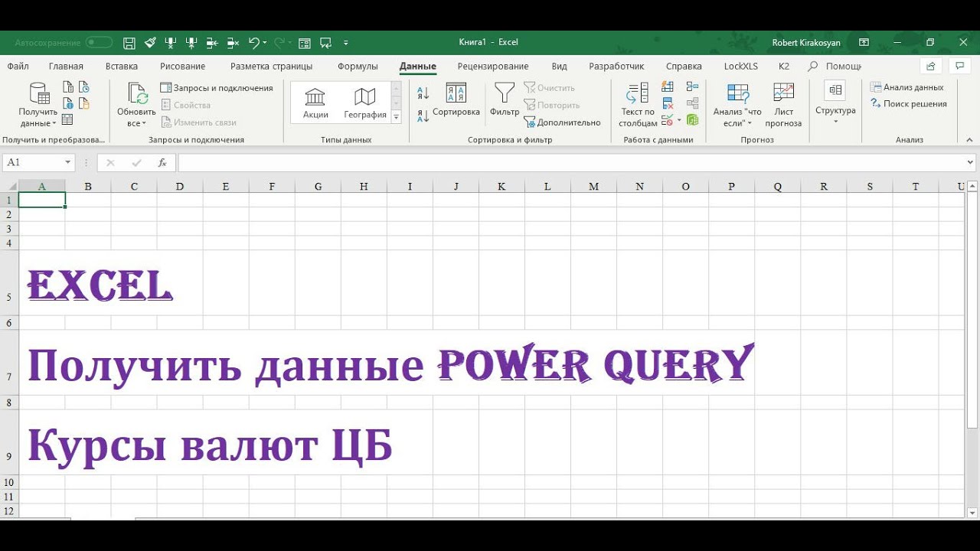This screenshot has width=980, height=551.
Task: Click the Consolidate icon
Action: pyautogui.click(x=693, y=86)
